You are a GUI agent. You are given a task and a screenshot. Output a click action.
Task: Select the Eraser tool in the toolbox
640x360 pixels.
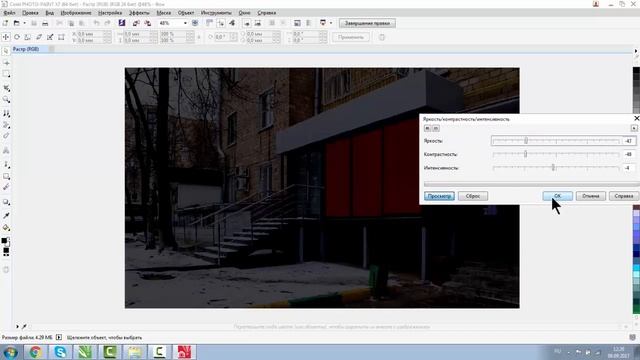pos(6,136)
